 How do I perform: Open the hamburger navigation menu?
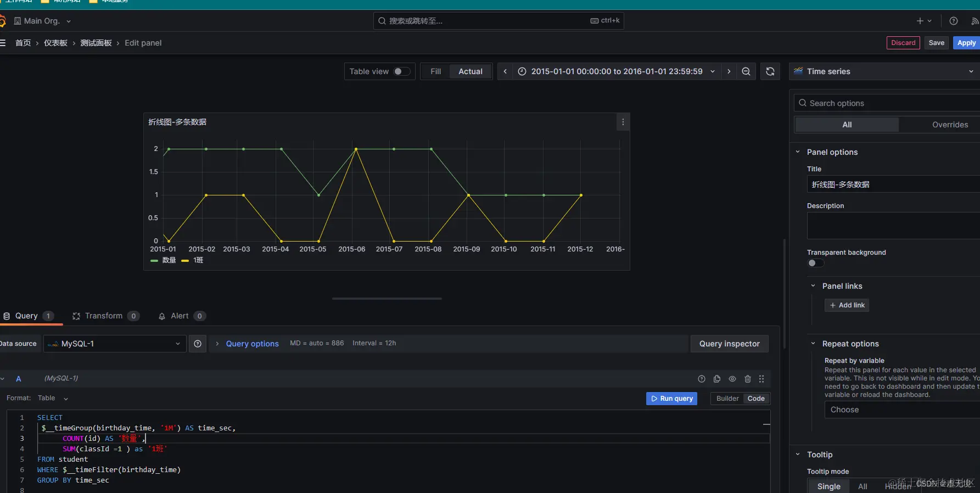tap(2, 43)
